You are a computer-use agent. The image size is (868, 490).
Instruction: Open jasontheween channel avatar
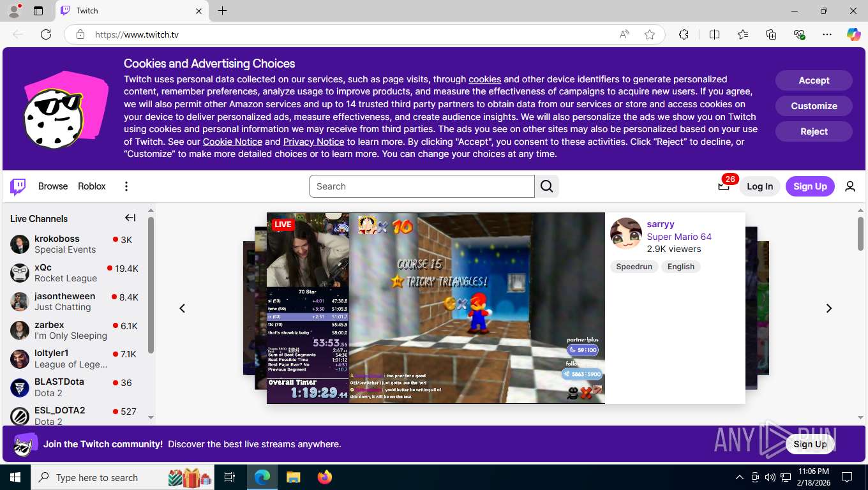click(x=20, y=302)
